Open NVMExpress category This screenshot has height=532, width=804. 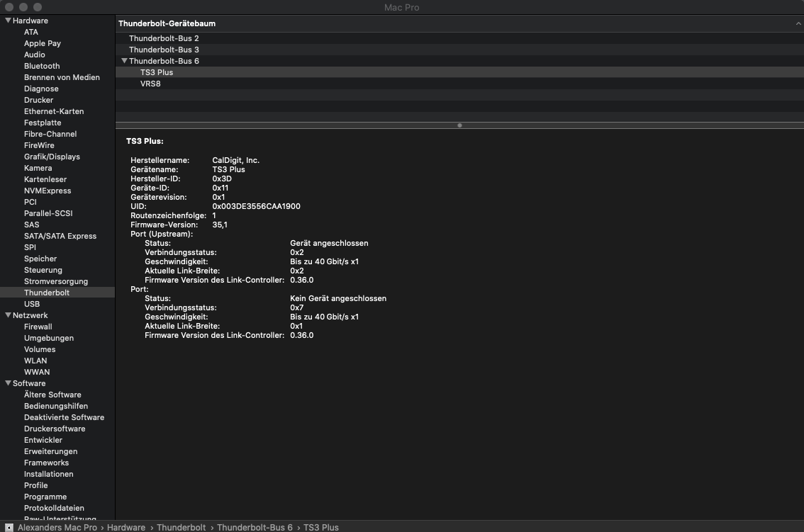click(48, 190)
